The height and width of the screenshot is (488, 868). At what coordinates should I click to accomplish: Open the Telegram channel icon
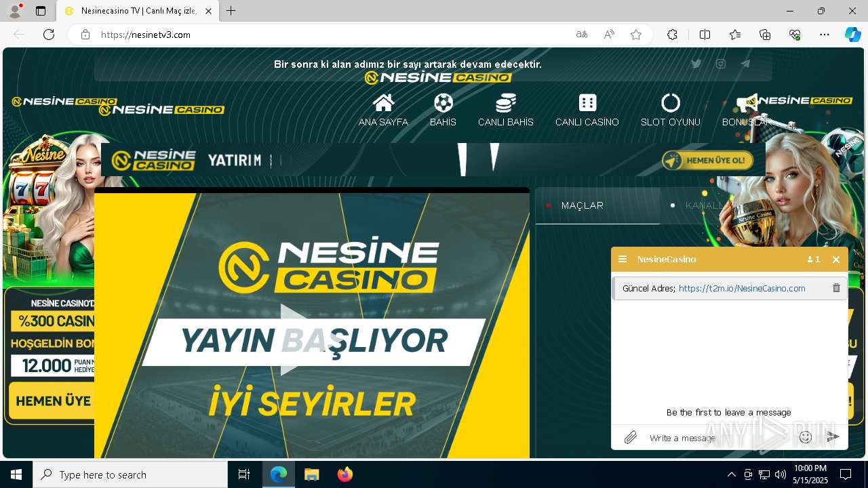745,64
